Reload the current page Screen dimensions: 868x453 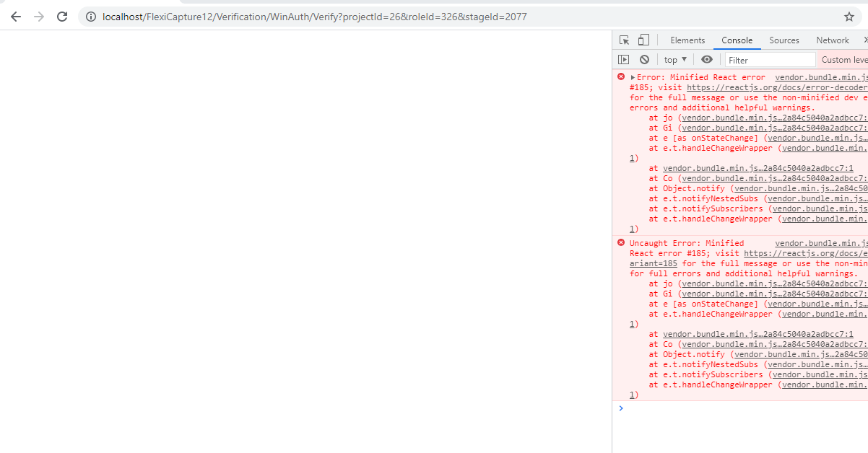[63, 17]
